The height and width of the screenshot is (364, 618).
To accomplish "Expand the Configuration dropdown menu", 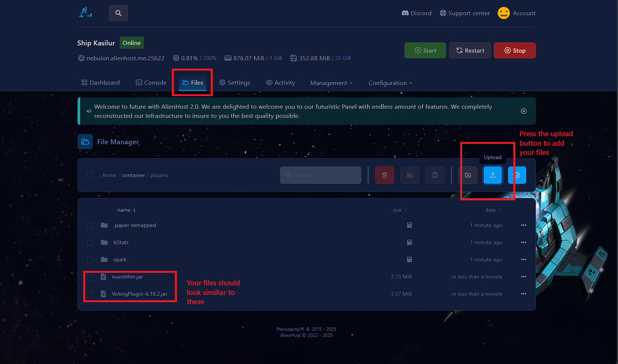I will coord(390,83).
